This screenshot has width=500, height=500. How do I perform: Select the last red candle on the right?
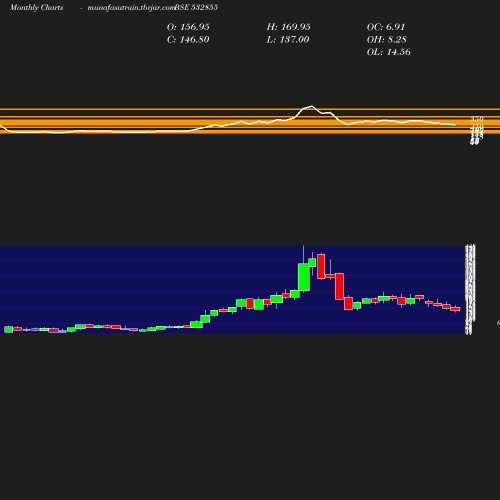455,309
